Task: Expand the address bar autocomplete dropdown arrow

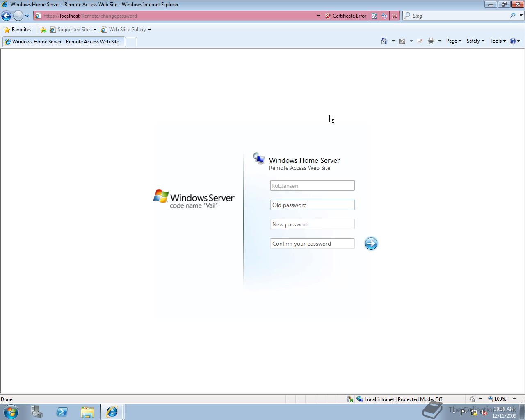Action: [x=319, y=16]
